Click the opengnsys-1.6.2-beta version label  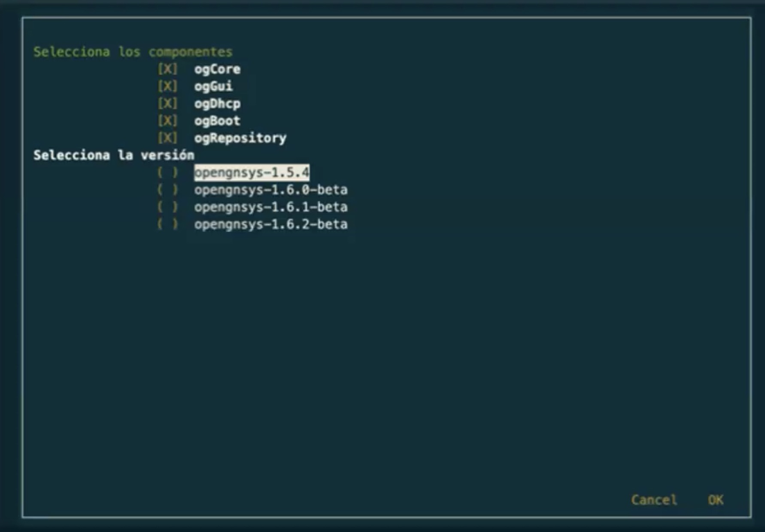271,224
